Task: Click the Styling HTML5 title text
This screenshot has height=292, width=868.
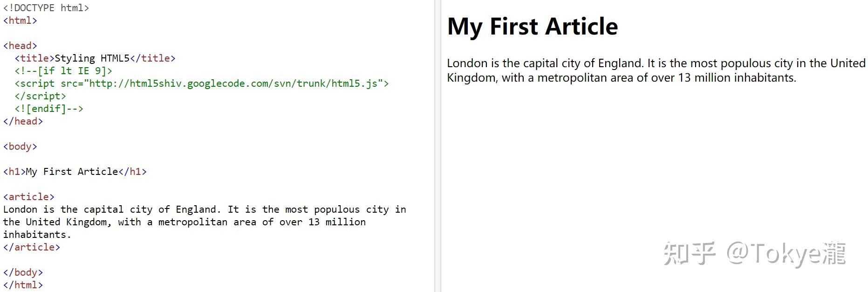Action: click(92, 58)
